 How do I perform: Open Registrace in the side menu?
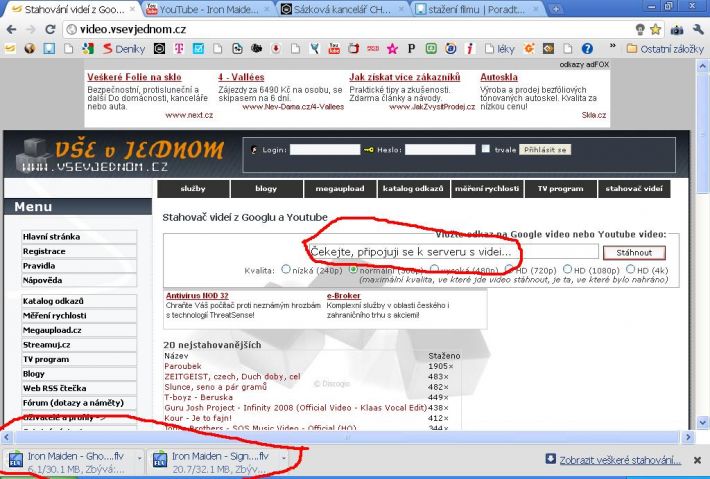[x=79, y=251]
